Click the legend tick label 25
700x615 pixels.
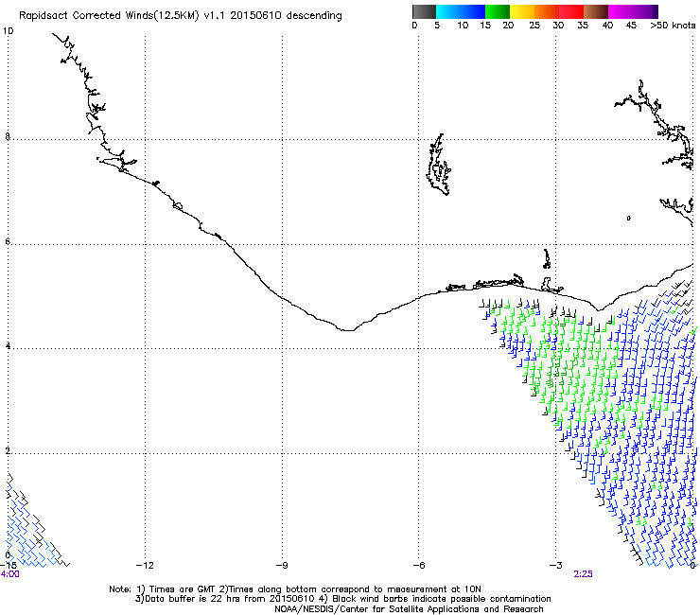point(534,26)
